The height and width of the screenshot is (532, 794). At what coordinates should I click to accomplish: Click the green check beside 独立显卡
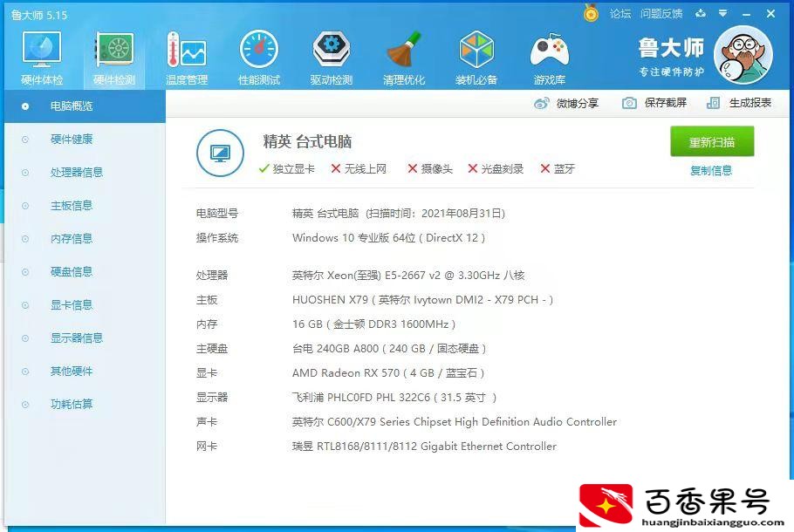(264, 168)
